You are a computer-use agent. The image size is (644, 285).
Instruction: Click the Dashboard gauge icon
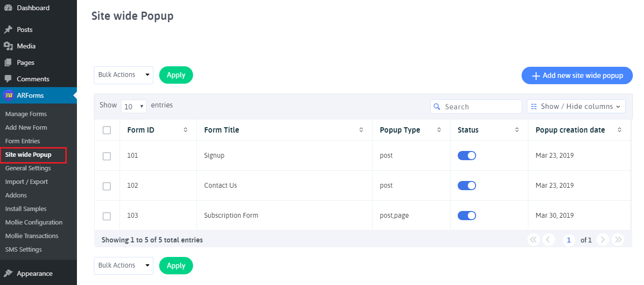click(8, 8)
